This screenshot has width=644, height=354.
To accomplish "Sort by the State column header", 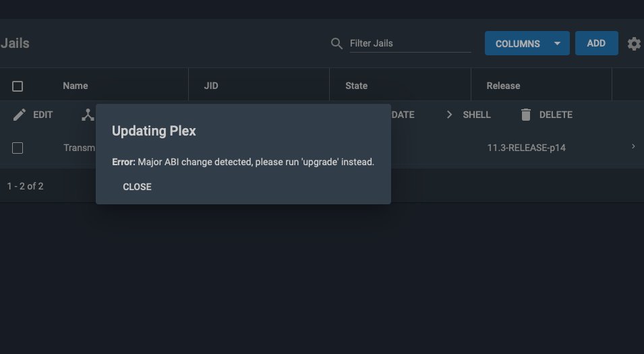I will (x=357, y=86).
